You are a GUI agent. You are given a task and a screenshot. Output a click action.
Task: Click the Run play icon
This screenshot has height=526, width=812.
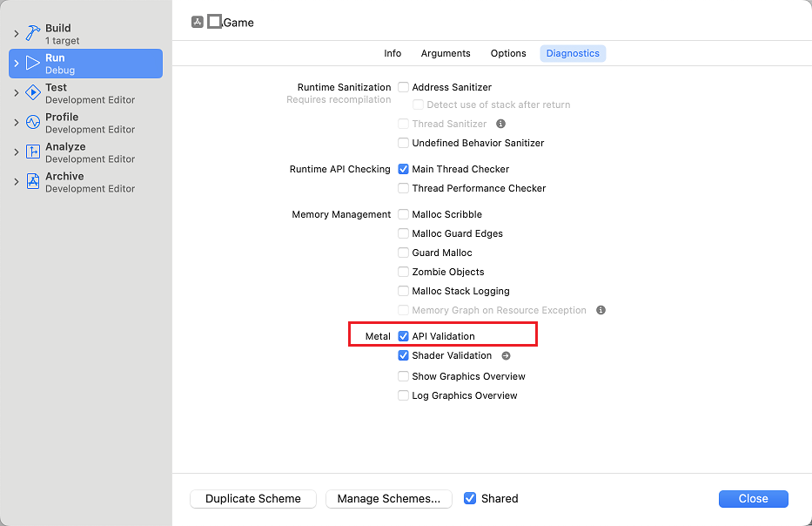tap(33, 64)
